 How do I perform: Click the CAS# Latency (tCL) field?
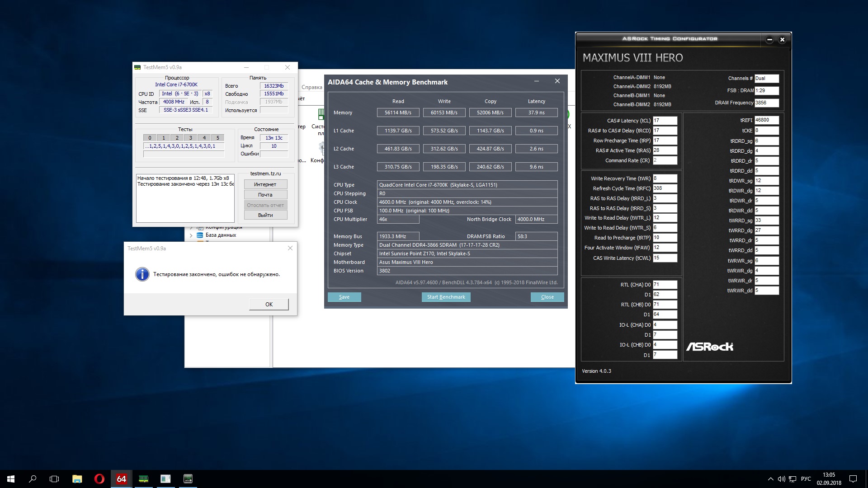click(665, 121)
